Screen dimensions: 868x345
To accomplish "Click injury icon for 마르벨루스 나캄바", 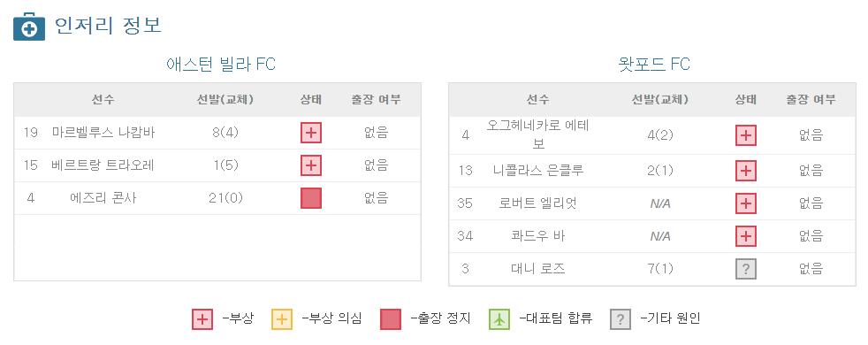I will tap(310, 133).
